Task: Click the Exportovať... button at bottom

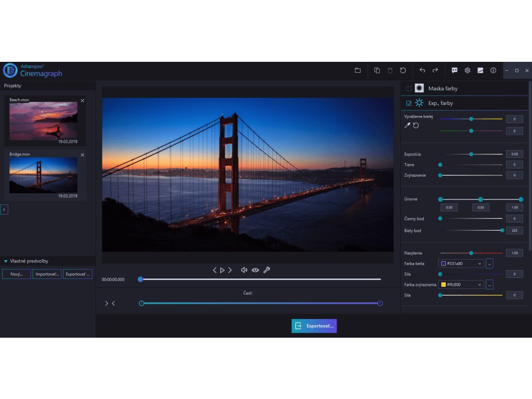Action: (x=314, y=326)
